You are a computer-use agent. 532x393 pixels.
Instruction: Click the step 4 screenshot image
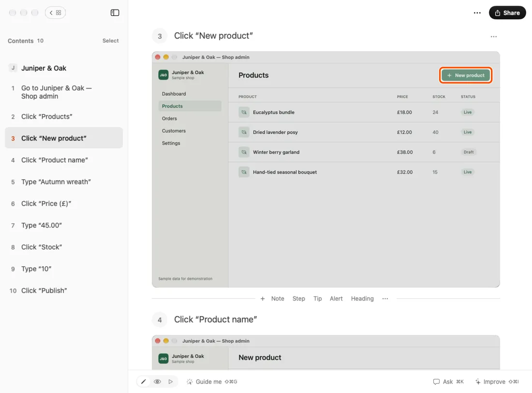click(x=325, y=352)
